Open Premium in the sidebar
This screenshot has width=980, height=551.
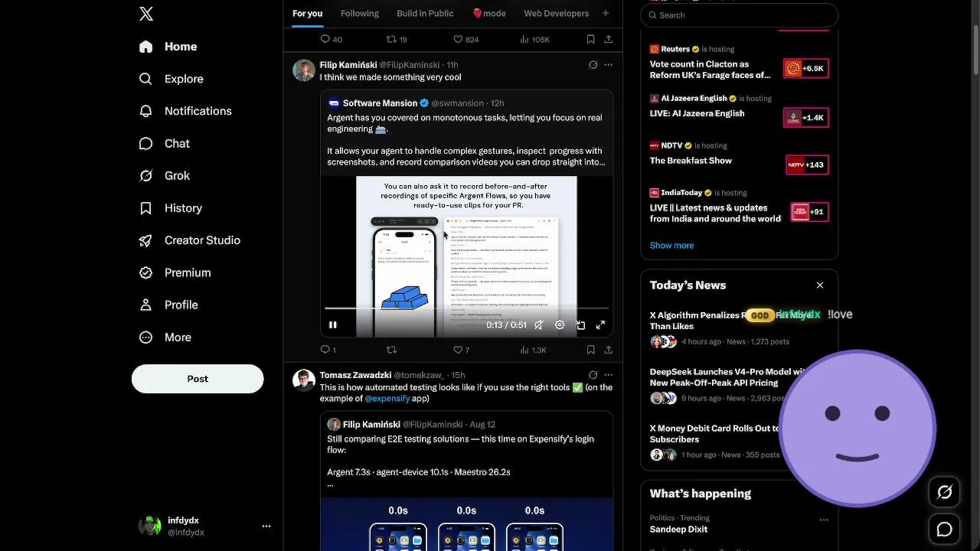coord(175,272)
